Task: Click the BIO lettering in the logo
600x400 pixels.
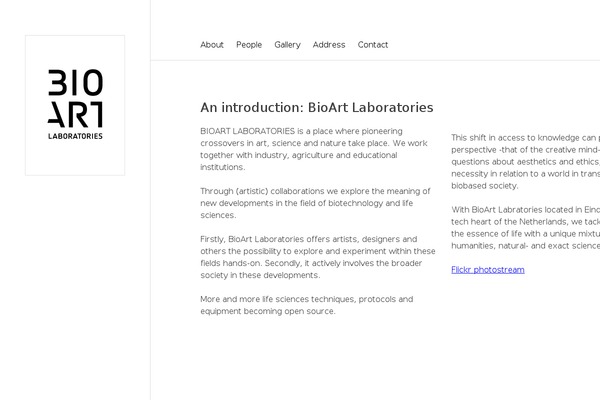Action: click(75, 82)
